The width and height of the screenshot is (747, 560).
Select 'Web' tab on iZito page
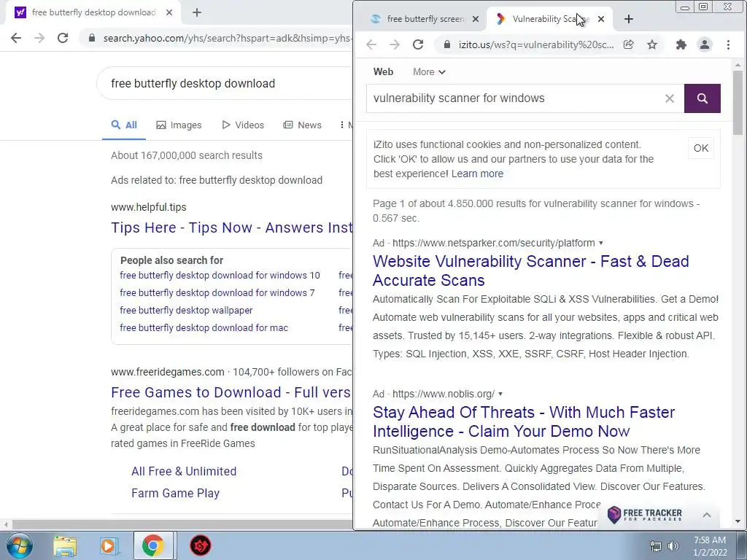pyautogui.click(x=383, y=72)
